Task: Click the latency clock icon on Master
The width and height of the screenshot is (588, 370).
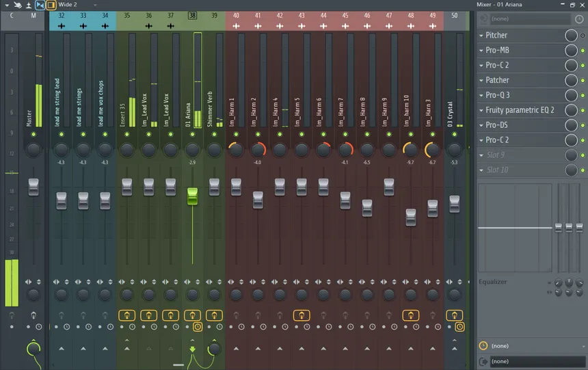Action: [38, 327]
